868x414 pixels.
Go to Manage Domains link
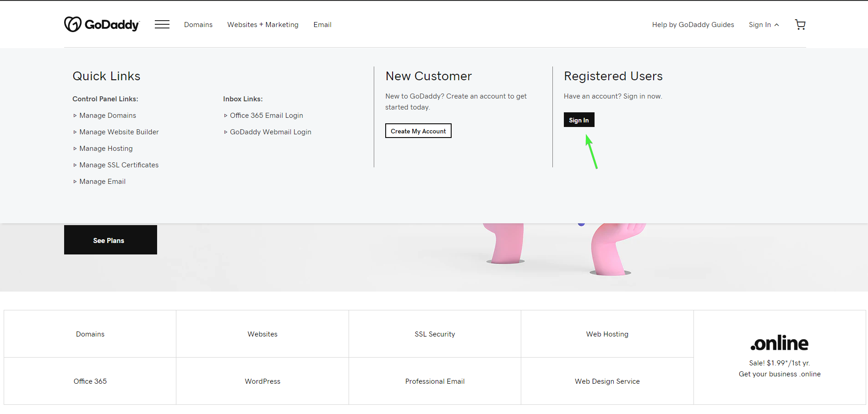108,116
